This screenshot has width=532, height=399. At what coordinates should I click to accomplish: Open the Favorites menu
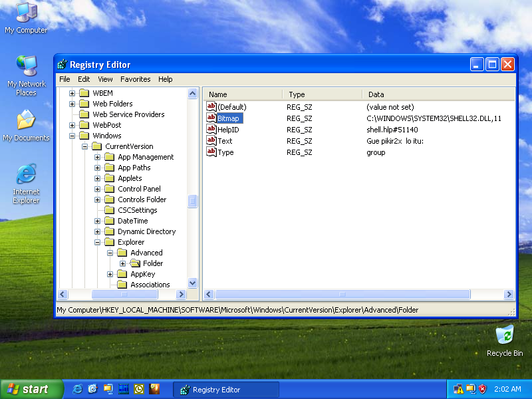136,79
